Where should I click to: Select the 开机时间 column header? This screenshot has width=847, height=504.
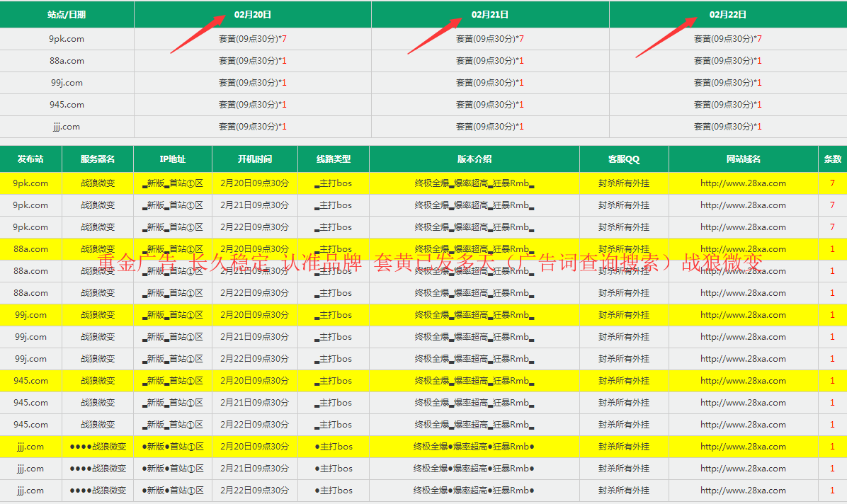pos(254,159)
